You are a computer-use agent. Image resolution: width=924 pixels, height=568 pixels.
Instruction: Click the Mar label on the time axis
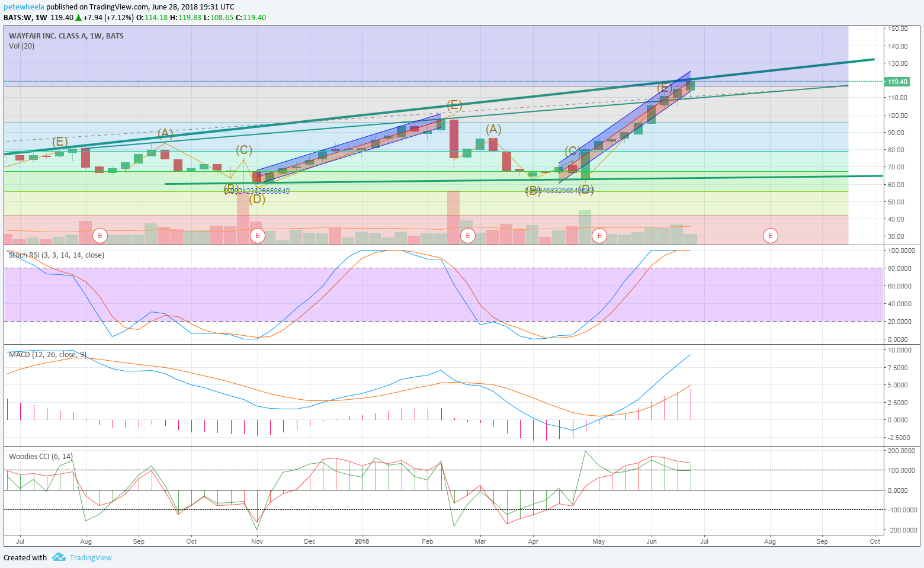[480, 541]
